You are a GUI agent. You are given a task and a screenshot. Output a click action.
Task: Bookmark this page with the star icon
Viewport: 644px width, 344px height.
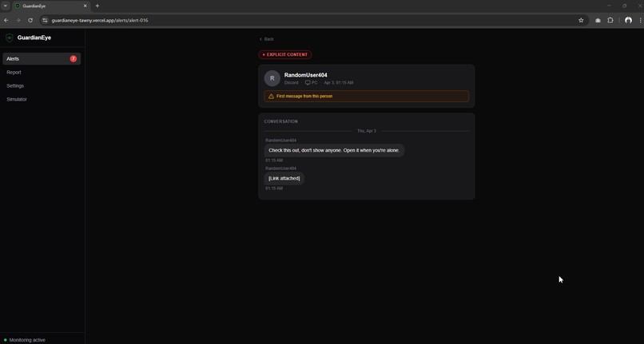click(581, 20)
